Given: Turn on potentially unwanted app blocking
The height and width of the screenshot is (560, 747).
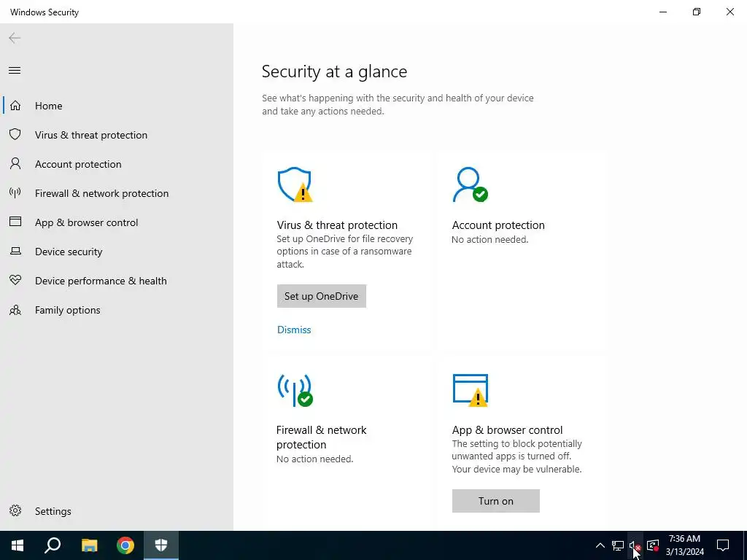Looking at the screenshot, I should 496,501.
